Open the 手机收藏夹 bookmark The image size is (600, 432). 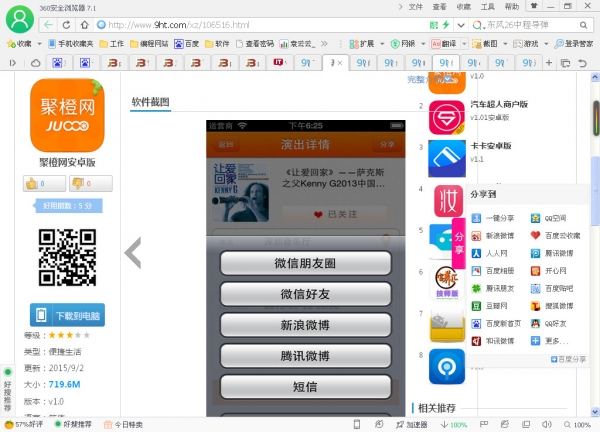71,44
